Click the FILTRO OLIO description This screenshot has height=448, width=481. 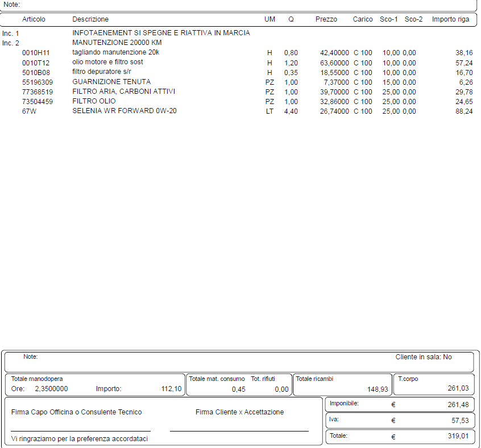(94, 101)
